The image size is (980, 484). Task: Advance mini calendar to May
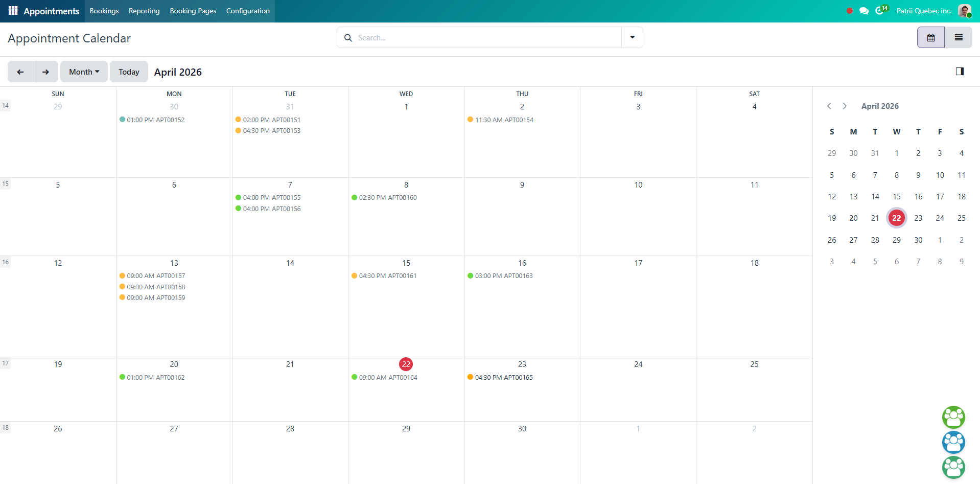pos(845,106)
